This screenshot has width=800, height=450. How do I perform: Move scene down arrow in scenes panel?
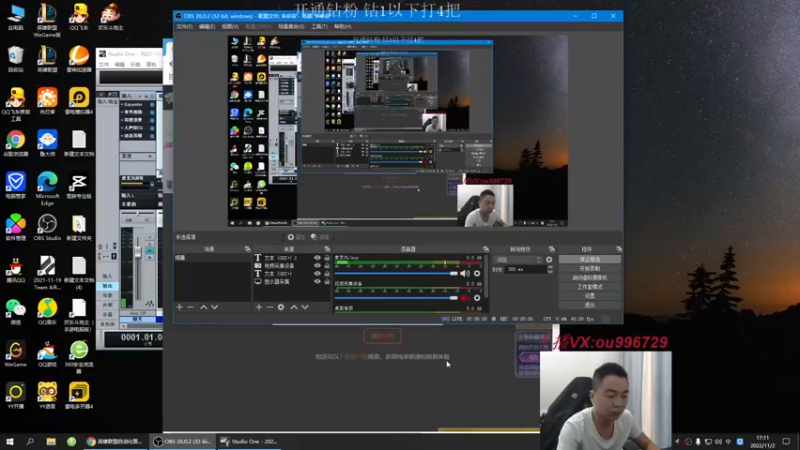(x=214, y=307)
